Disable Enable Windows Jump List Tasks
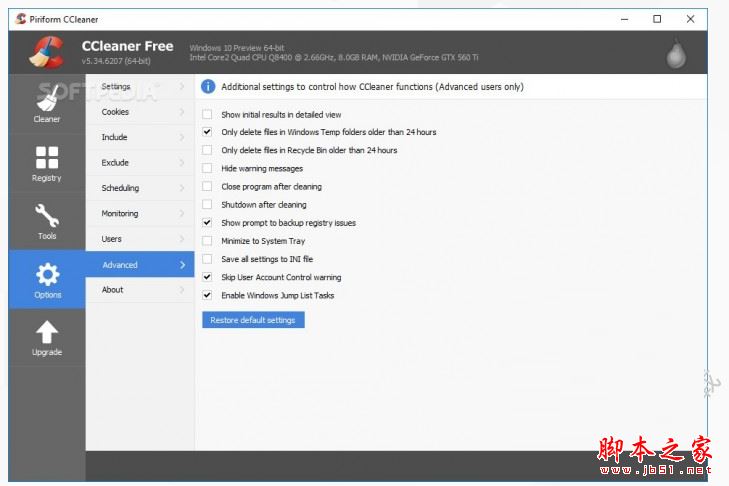Viewport: 729px width, 486px height. [x=207, y=295]
